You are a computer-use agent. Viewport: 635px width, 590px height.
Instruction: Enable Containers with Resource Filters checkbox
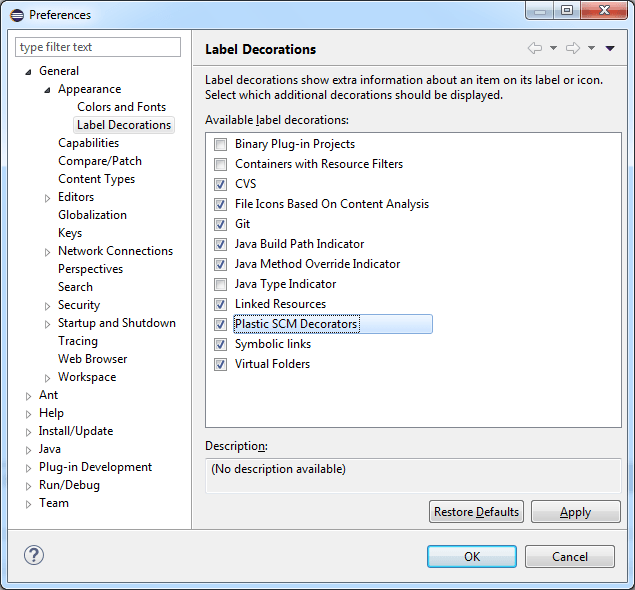(220, 164)
